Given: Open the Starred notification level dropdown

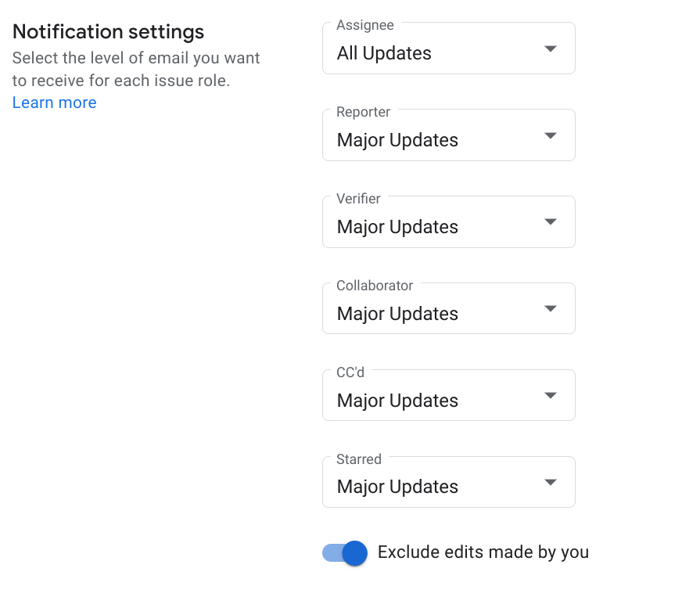Looking at the screenshot, I should (x=449, y=482).
